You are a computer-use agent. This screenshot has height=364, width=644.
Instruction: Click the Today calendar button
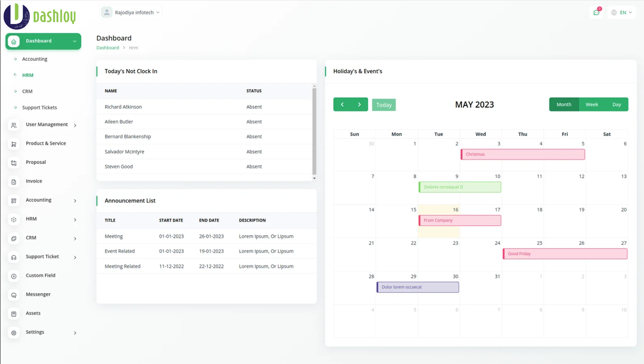(x=384, y=105)
